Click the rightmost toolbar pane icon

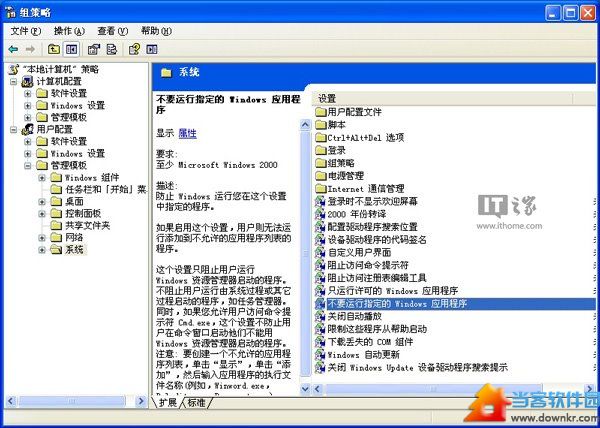[x=152, y=49]
